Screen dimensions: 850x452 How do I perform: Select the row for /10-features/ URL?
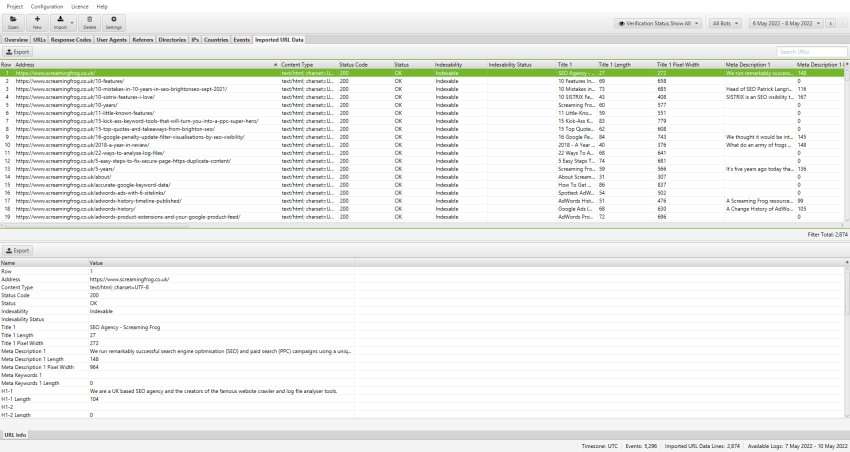[422, 81]
